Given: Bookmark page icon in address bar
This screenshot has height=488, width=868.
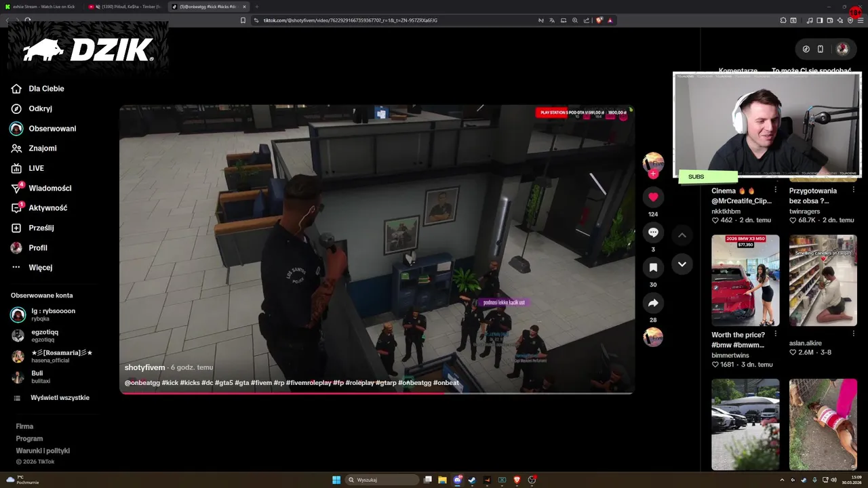Looking at the screenshot, I should point(243,20).
